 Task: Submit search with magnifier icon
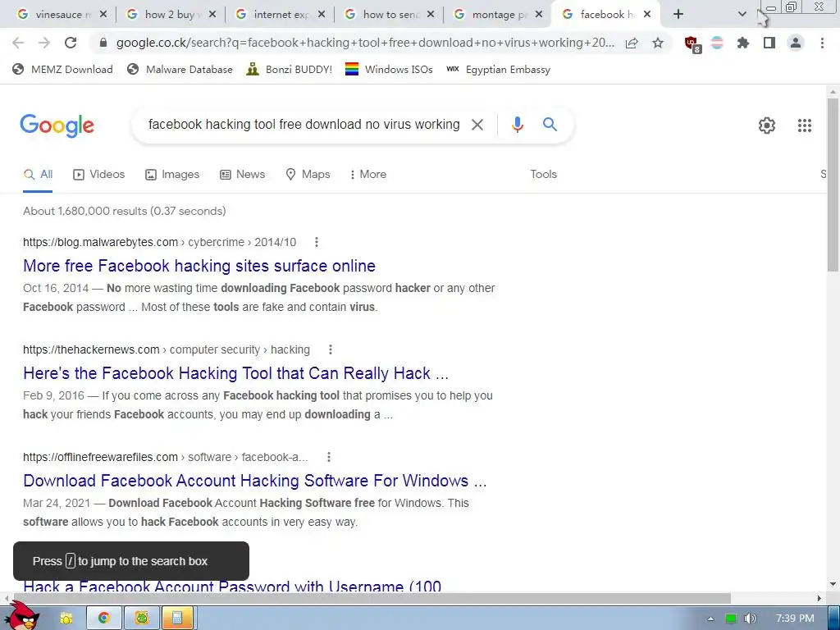point(550,125)
